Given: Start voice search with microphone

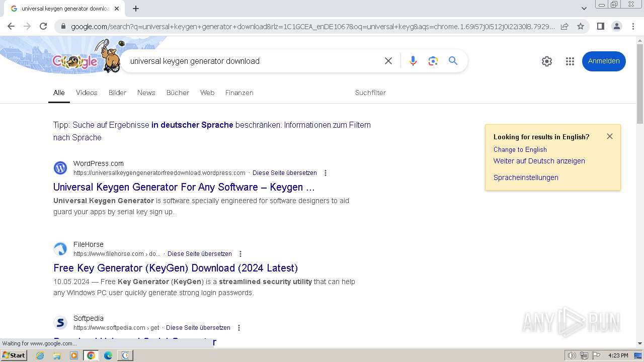Looking at the screenshot, I should pyautogui.click(x=413, y=61).
